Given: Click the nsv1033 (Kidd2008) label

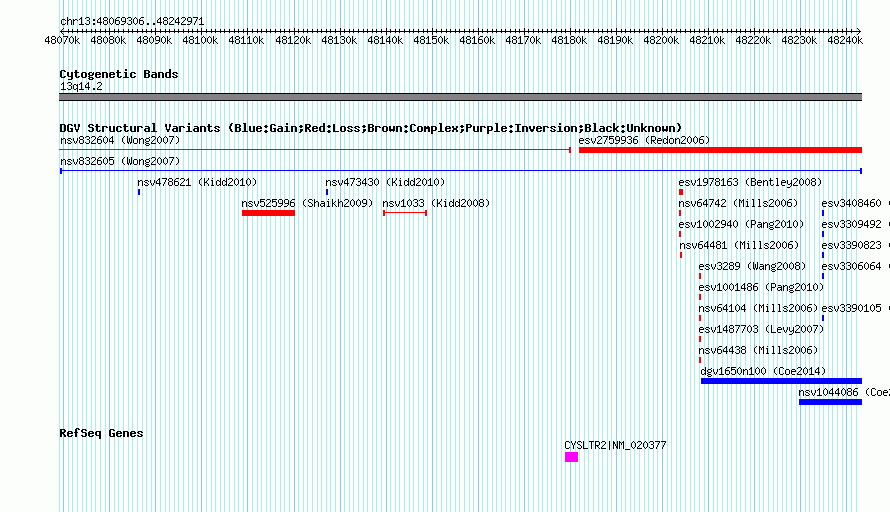Looking at the screenshot, I should 436,203.
